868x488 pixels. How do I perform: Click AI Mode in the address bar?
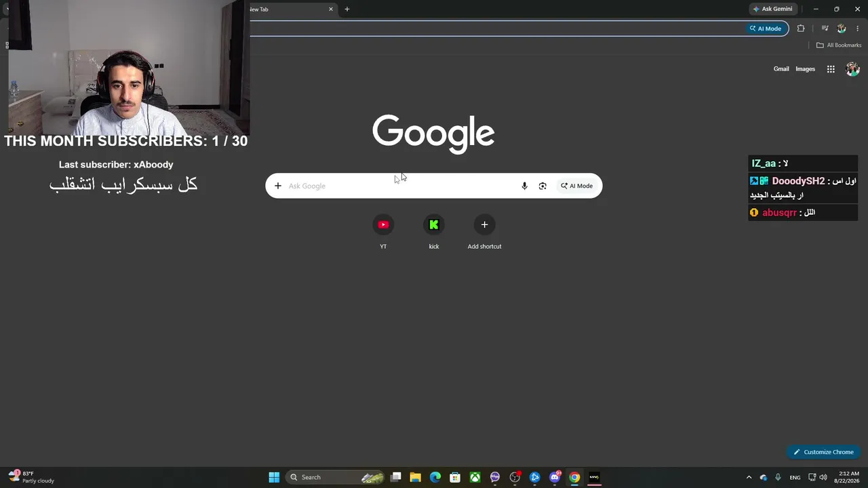click(766, 28)
